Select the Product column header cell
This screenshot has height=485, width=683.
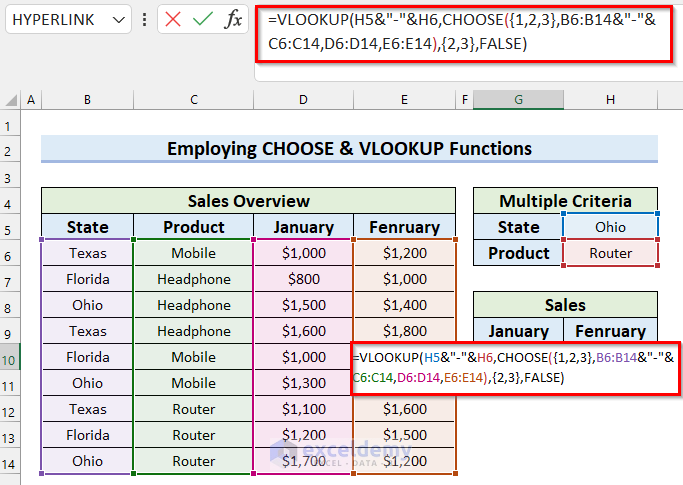pyautogui.click(x=193, y=227)
